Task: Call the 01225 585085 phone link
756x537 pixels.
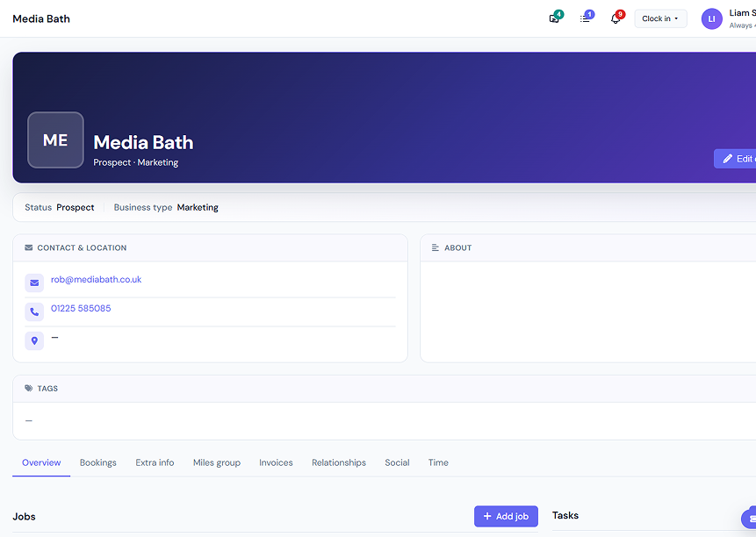Action: [81, 309]
